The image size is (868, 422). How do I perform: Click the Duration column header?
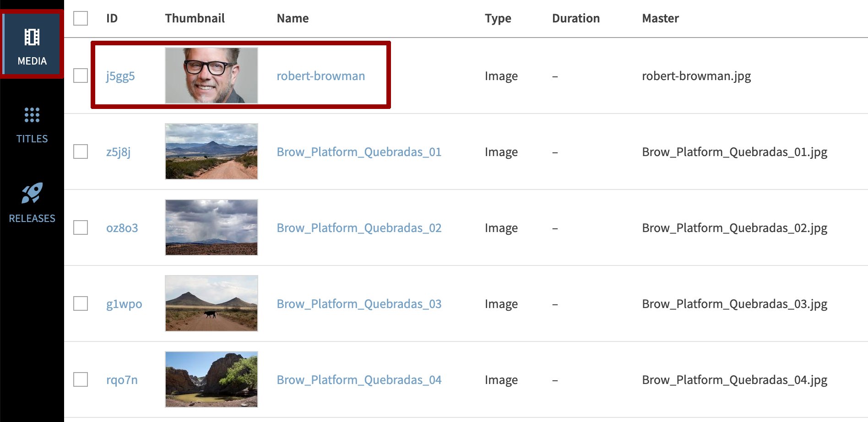pos(575,18)
